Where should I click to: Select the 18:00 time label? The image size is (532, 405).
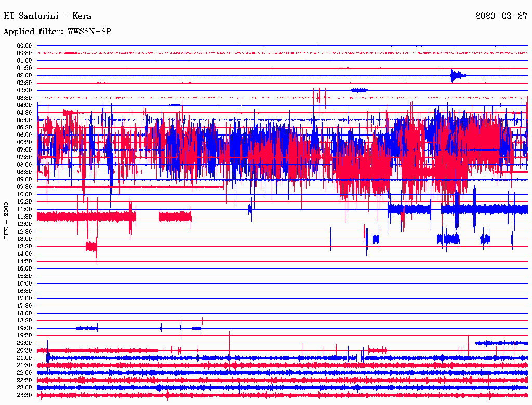tap(24, 314)
